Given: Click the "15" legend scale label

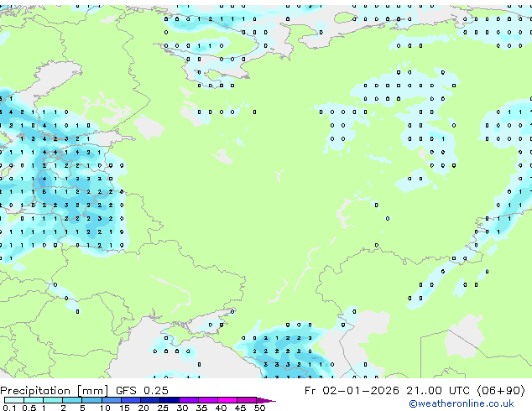Looking at the screenshot, I should coord(124,408).
